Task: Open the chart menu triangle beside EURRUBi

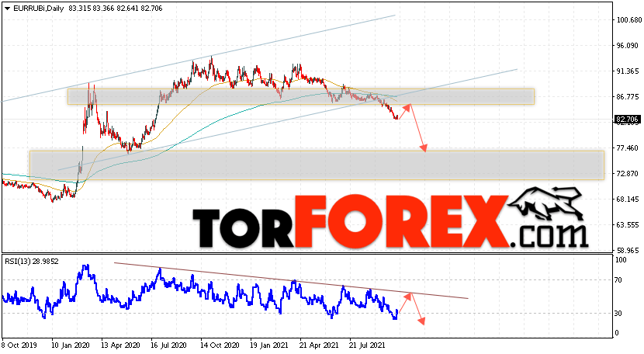Action: tap(8, 9)
